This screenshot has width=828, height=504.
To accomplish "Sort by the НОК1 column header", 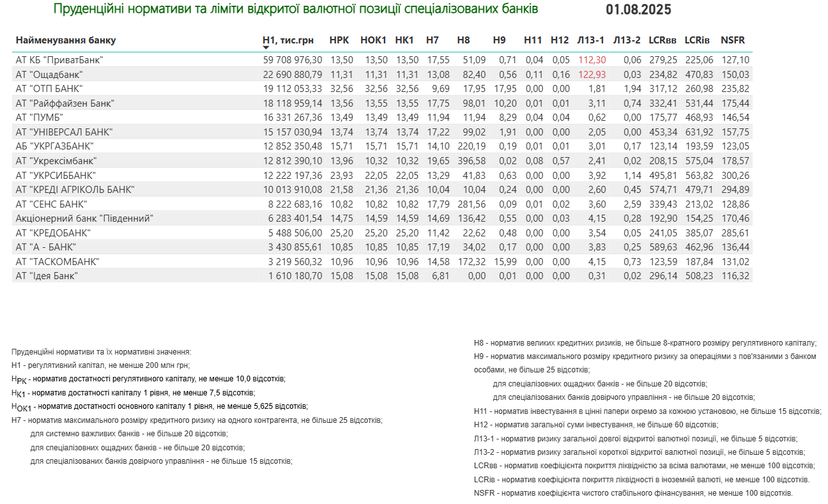I will [374, 40].
